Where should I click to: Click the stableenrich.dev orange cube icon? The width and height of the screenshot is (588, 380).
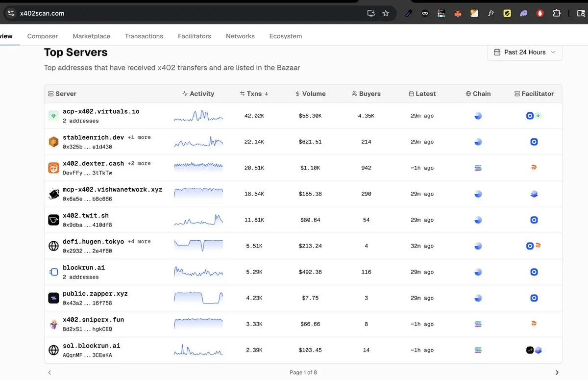coord(53,142)
